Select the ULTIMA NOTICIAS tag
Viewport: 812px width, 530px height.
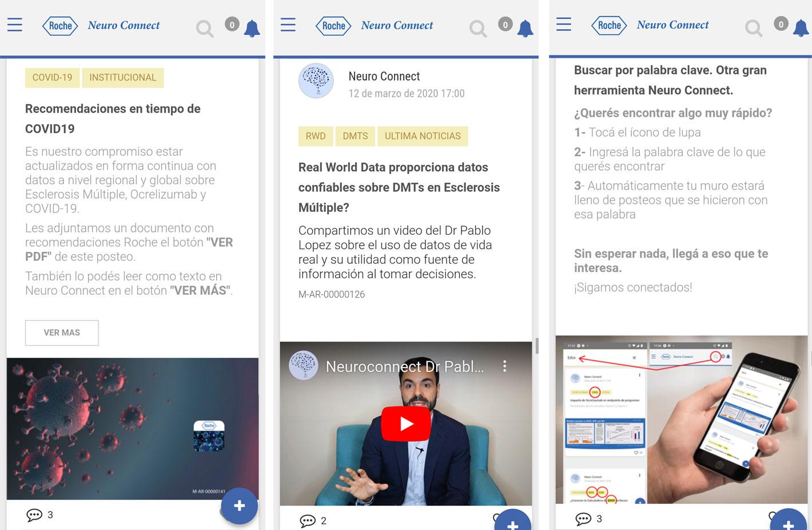click(423, 136)
